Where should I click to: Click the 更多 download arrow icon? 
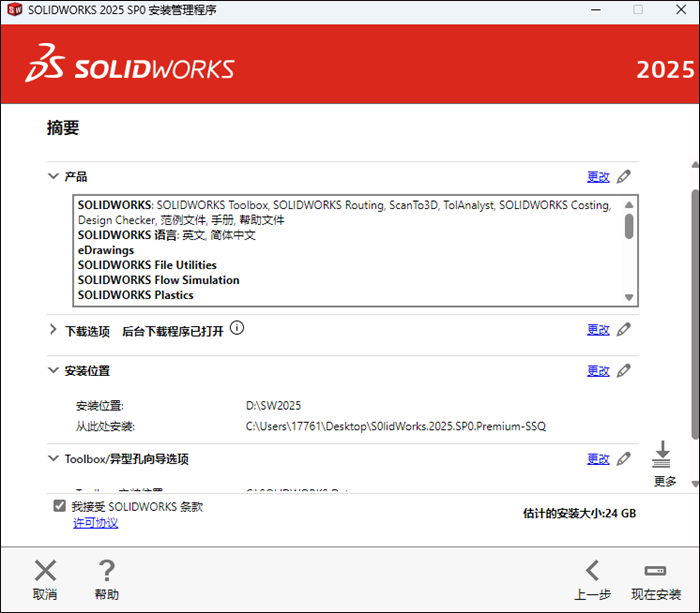pyautogui.click(x=662, y=454)
